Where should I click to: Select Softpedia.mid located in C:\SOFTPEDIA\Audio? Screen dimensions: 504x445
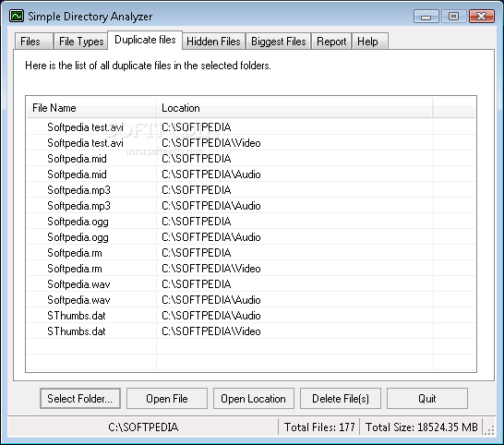(251, 174)
